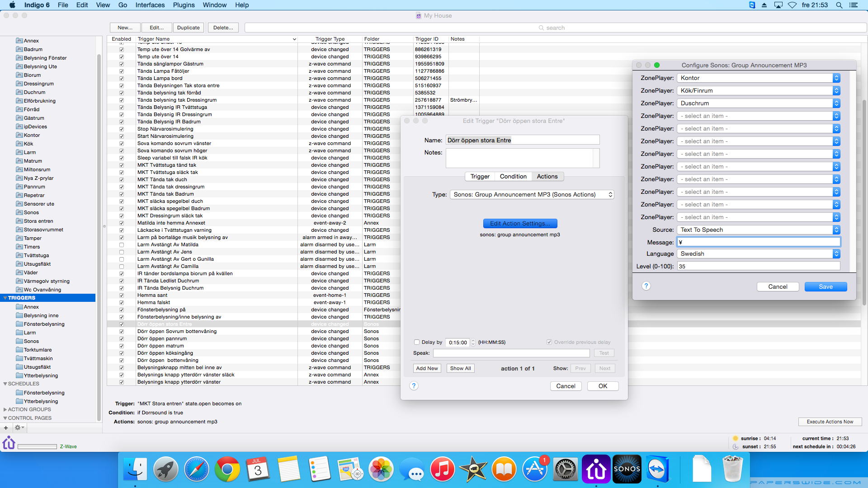Expand the ACTION GROUPS section
This screenshot has width=868, height=488.
pyautogui.click(x=5, y=409)
